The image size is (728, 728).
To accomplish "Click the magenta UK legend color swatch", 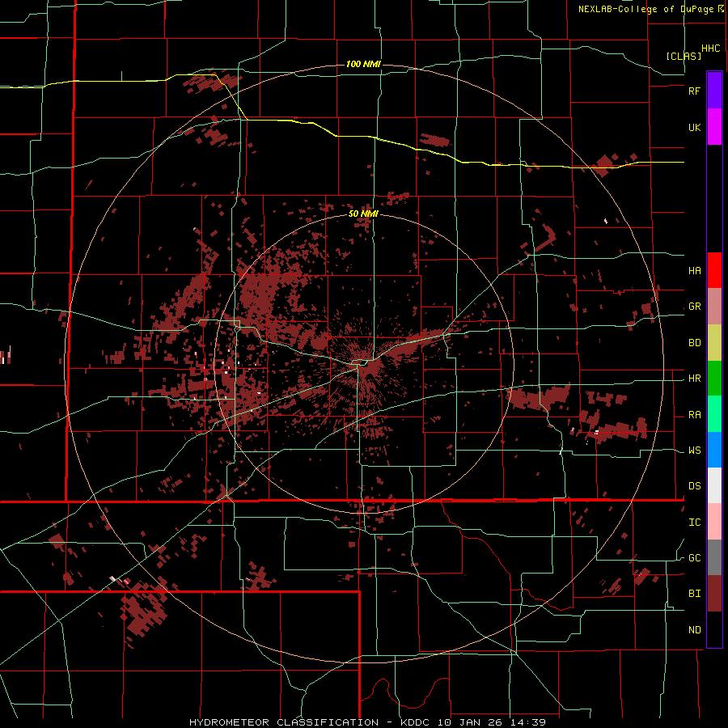I will [714, 127].
